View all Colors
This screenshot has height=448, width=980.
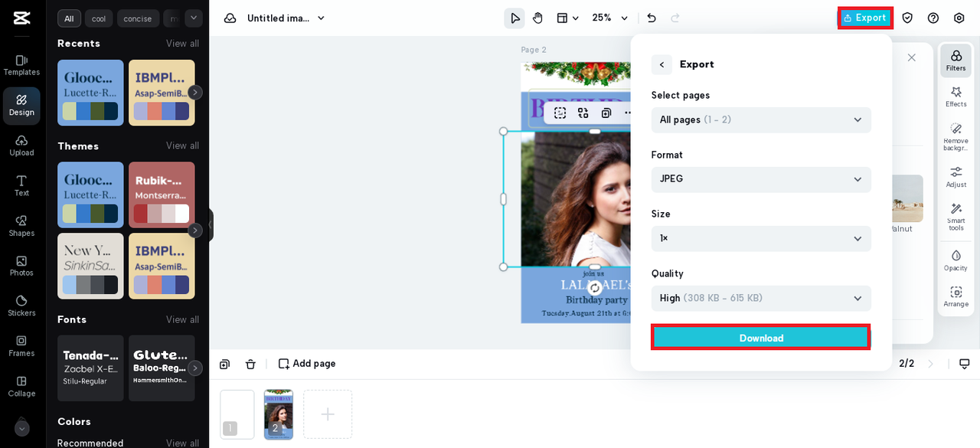click(x=182, y=443)
